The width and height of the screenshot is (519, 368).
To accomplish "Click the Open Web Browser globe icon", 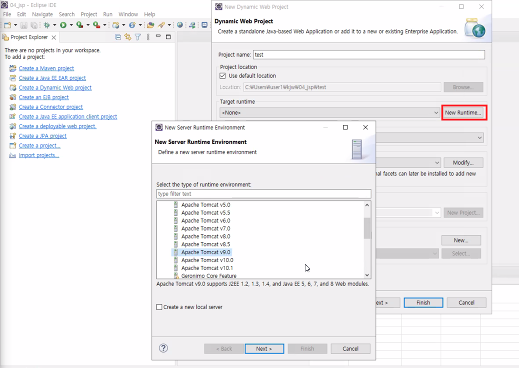I will coord(180,25).
